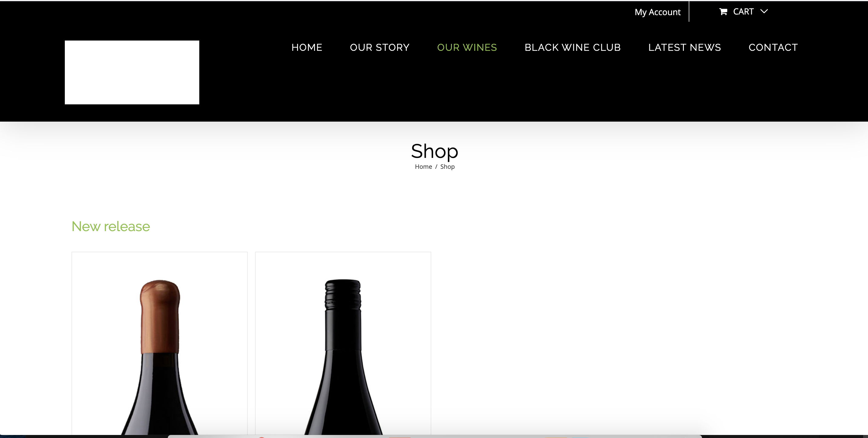868x438 pixels.
Task: Click the Home breadcrumb link
Action: pyautogui.click(x=423, y=167)
